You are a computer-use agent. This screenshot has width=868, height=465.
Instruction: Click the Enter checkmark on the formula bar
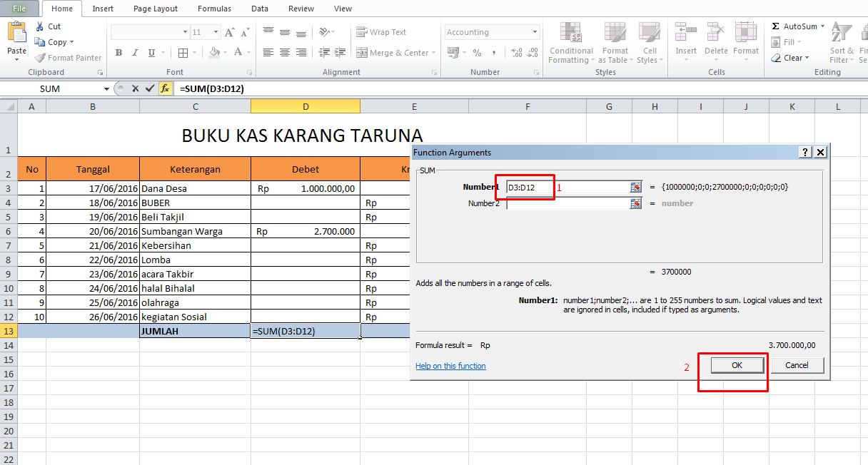click(151, 88)
